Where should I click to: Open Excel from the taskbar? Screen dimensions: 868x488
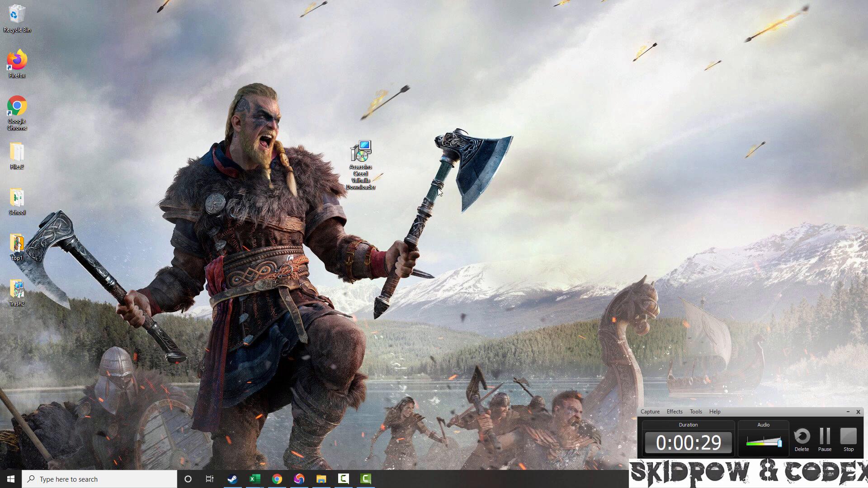[255, 479]
